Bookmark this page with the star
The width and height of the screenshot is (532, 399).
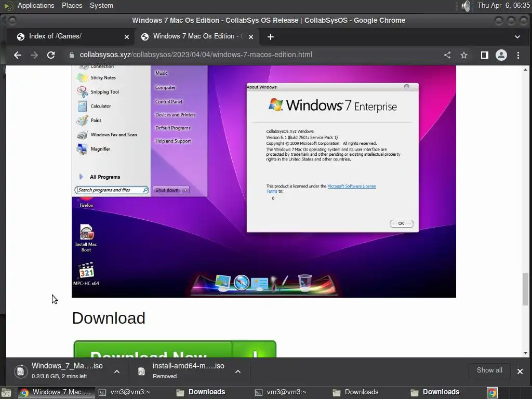(x=464, y=55)
